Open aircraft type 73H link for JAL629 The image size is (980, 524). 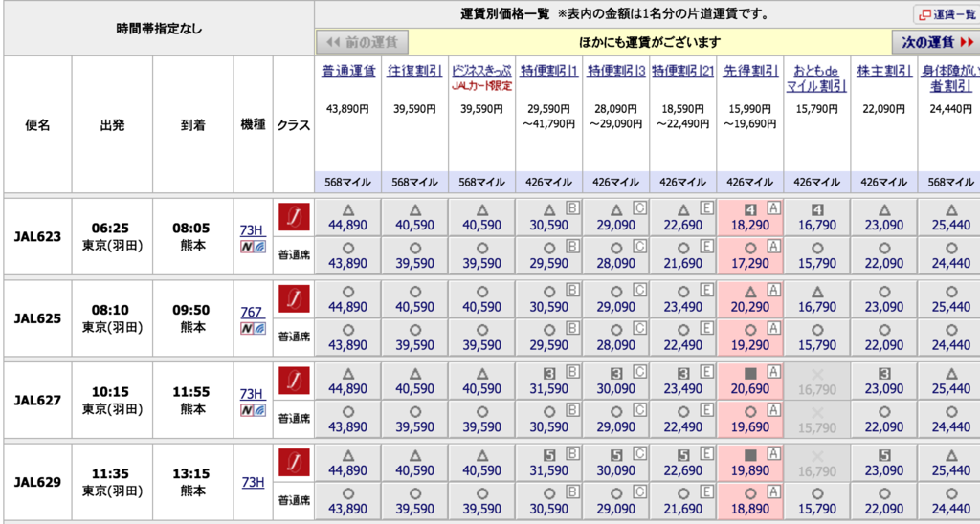pyautogui.click(x=253, y=482)
